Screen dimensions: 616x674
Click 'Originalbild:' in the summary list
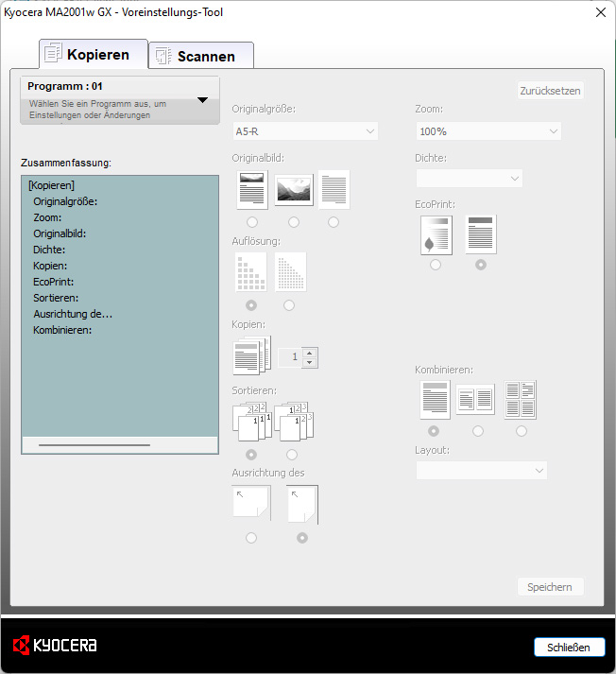pos(60,233)
